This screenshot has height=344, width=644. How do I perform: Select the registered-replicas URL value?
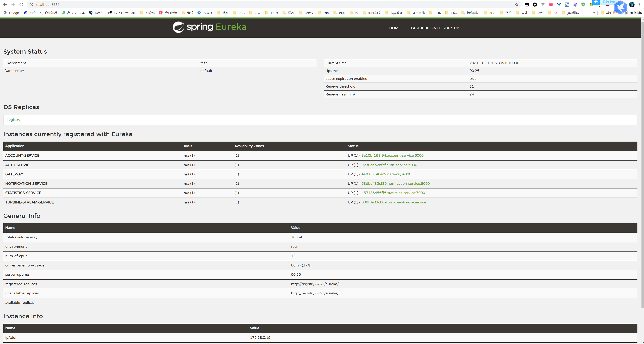315,284
